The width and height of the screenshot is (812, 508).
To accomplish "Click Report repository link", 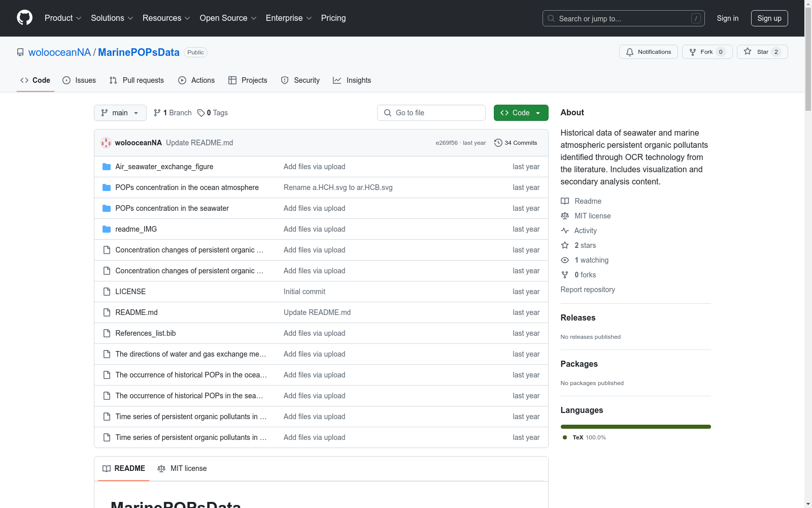I will click(x=588, y=290).
